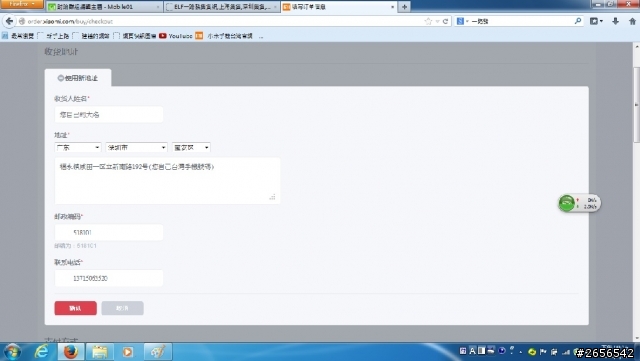Viewport: 640px width, 361px height.
Task: Click the input method A icon in tray
Action: tap(472, 351)
